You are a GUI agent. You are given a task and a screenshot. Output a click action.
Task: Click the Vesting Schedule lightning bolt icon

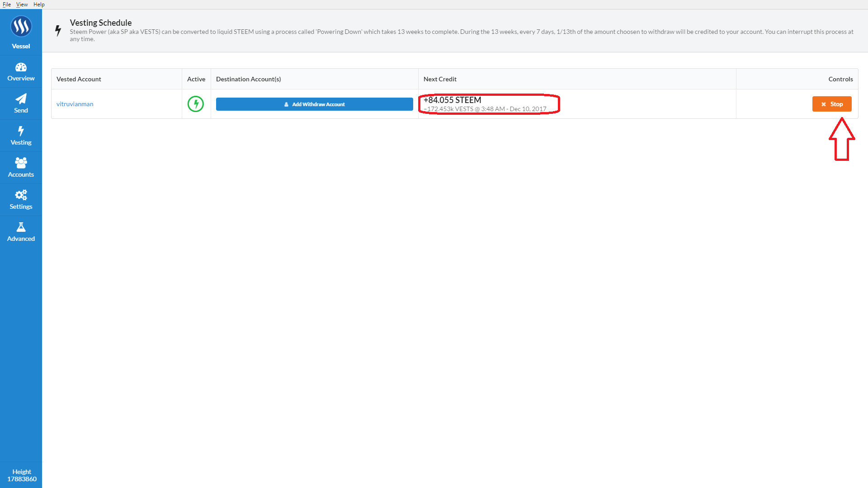coord(58,30)
